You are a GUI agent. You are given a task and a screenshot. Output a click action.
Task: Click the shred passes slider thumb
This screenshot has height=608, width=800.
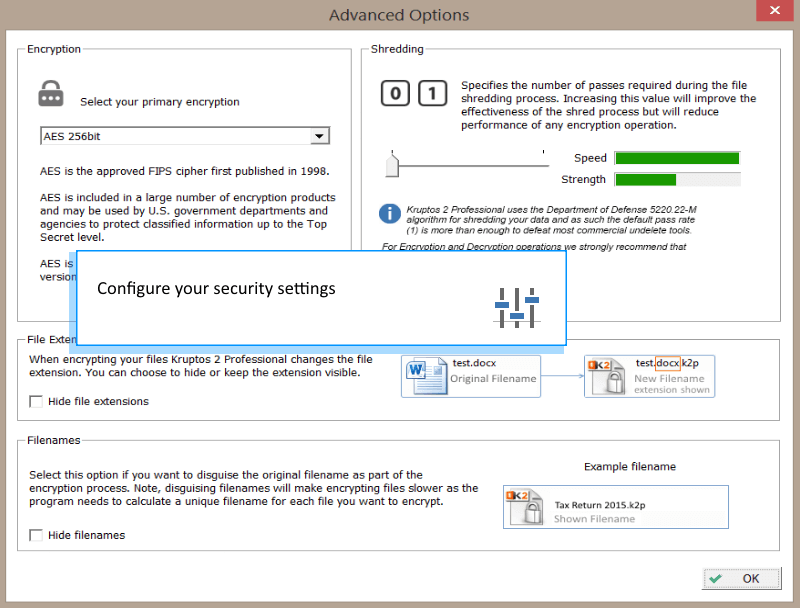(x=392, y=165)
